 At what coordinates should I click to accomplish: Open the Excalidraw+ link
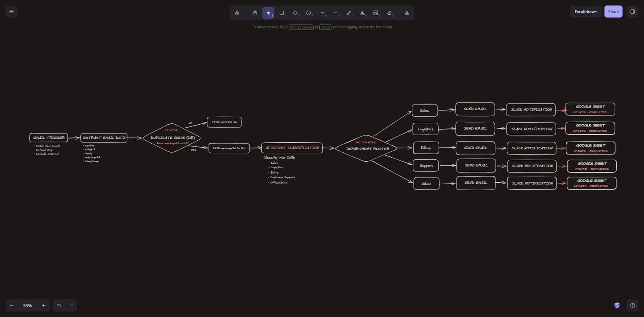pyautogui.click(x=586, y=12)
